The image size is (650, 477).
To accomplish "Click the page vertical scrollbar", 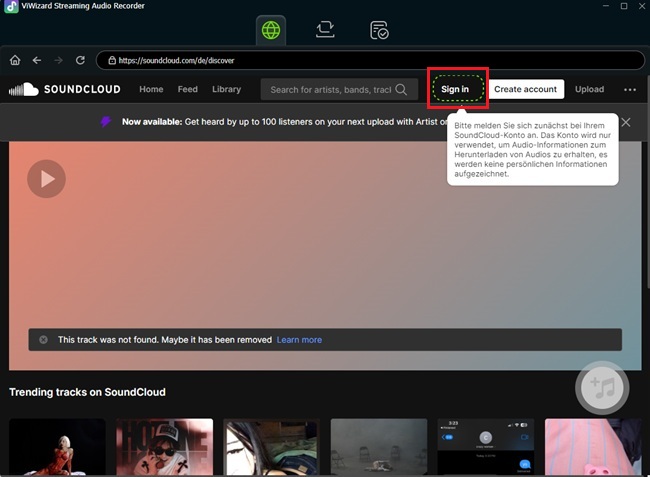I will tap(648, 182).
